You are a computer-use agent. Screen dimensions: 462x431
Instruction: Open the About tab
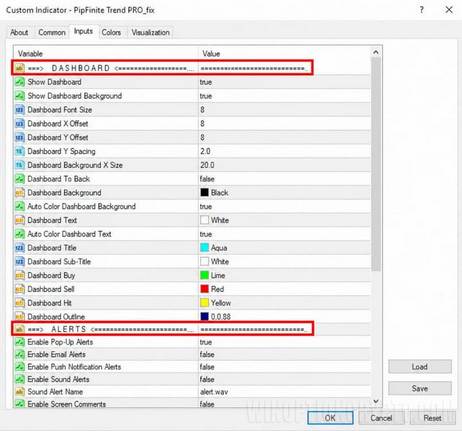19,32
